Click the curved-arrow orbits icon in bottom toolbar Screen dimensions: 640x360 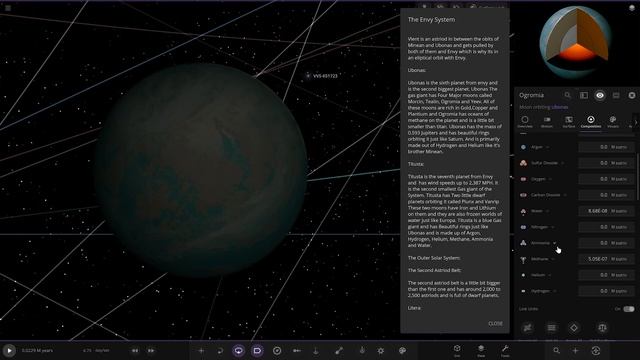220,351
